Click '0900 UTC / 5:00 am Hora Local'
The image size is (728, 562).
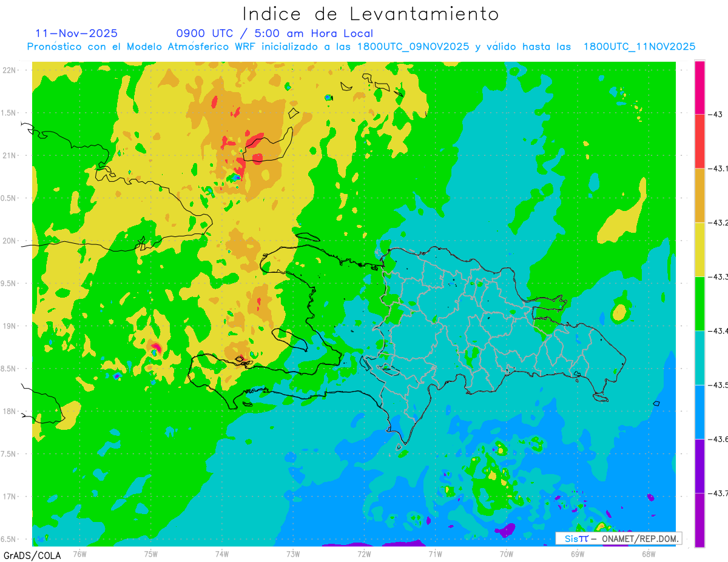pyautogui.click(x=275, y=33)
